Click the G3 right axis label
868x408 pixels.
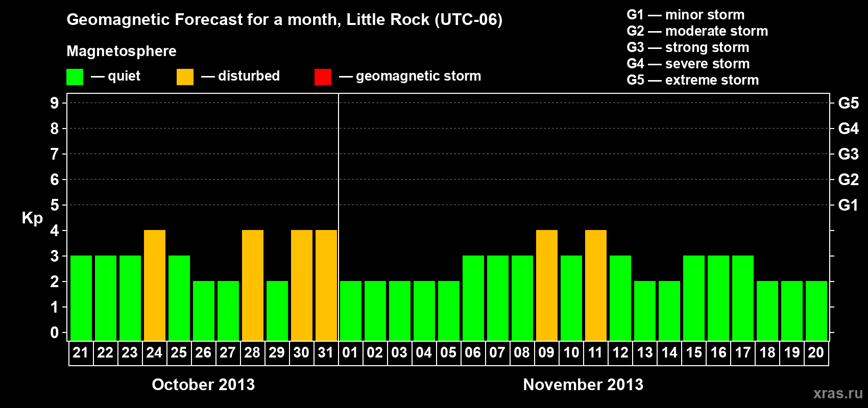(x=849, y=154)
